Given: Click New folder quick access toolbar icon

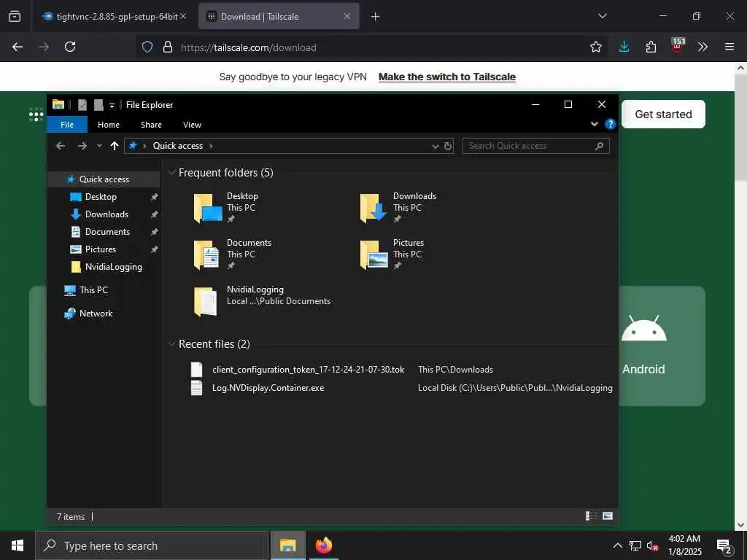Looking at the screenshot, I should click(98, 105).
